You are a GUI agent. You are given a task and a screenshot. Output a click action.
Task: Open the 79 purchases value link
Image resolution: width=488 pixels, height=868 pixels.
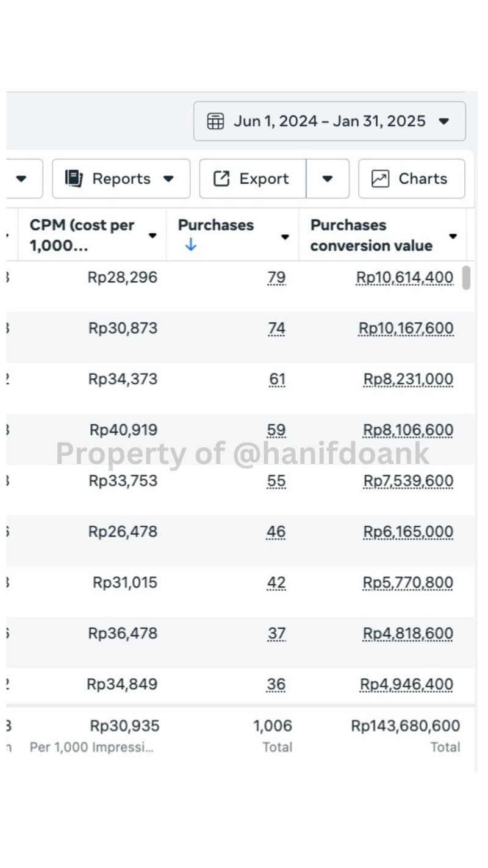click(276, 278)
